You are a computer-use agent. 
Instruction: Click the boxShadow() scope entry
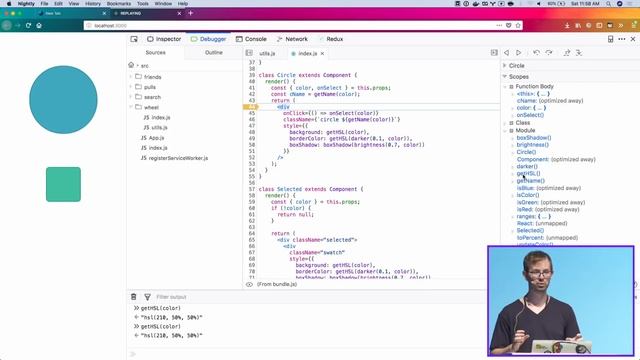(534, 138)
